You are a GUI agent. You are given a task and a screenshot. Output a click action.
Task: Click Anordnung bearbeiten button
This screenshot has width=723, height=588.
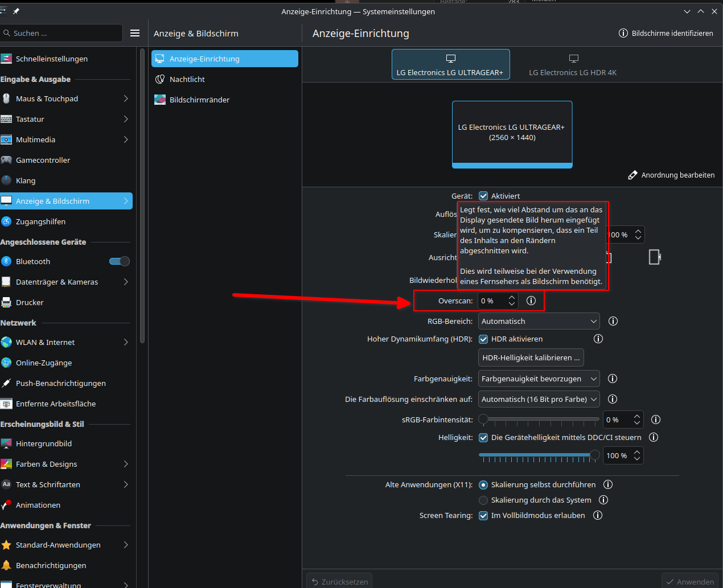pos(671,175)
